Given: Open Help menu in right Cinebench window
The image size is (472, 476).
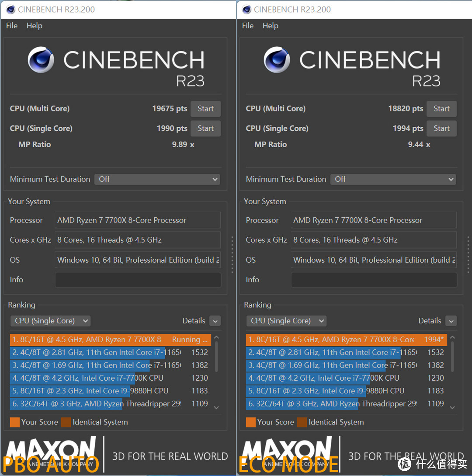Looking at the screenshot, I should coord(271,26).
